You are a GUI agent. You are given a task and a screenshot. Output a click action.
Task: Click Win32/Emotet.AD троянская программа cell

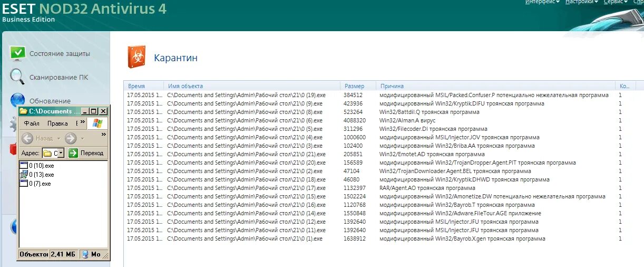432,154
